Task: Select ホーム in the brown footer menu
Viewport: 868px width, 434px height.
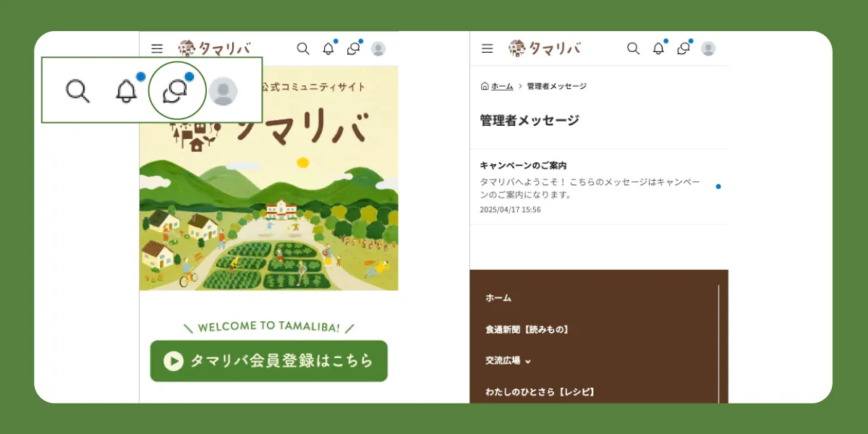Action: (x=498, y=297)
